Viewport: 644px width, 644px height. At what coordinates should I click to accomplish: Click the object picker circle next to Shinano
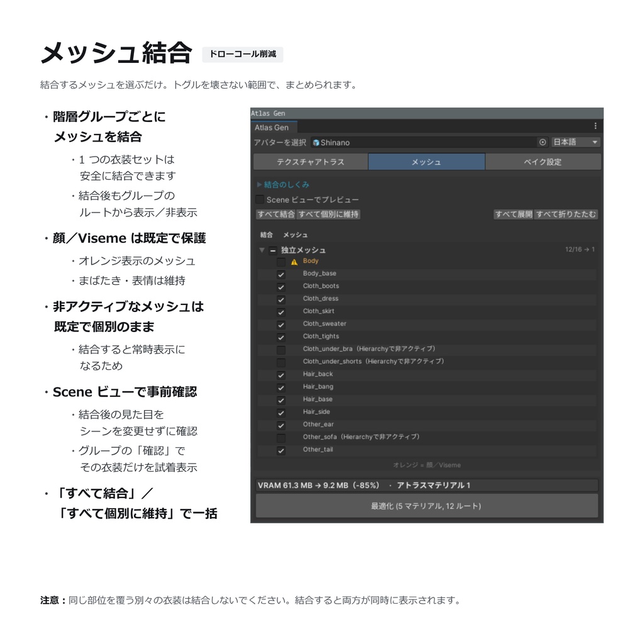click(x=543, y=142)
